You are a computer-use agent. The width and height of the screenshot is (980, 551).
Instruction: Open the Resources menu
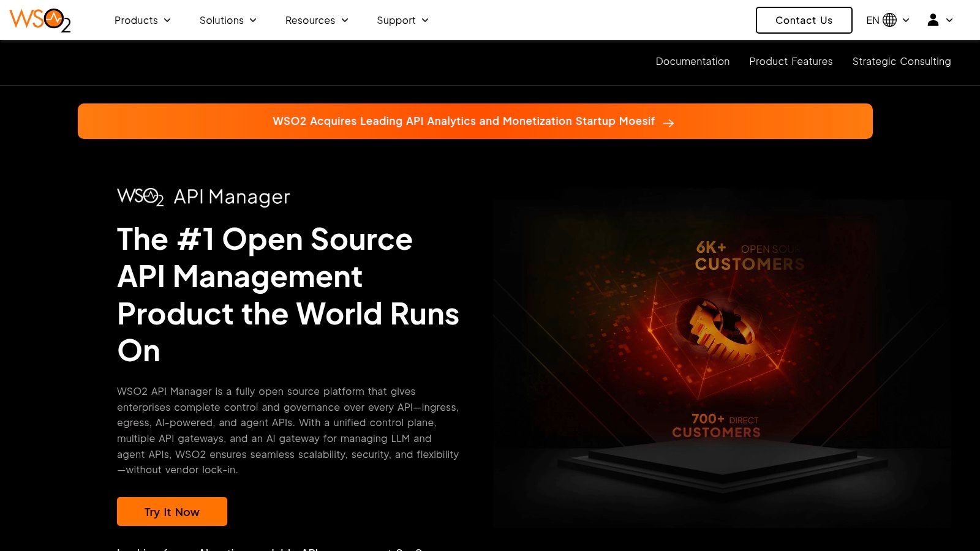[x=317, y=20]
